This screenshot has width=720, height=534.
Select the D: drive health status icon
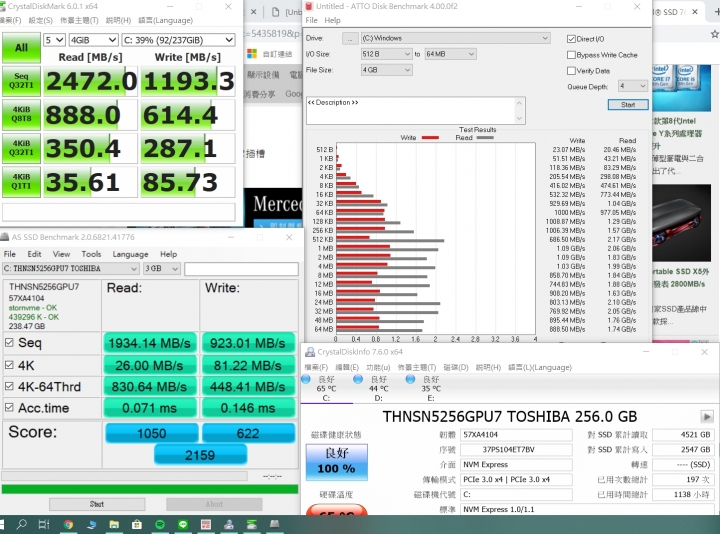point(358,379)
